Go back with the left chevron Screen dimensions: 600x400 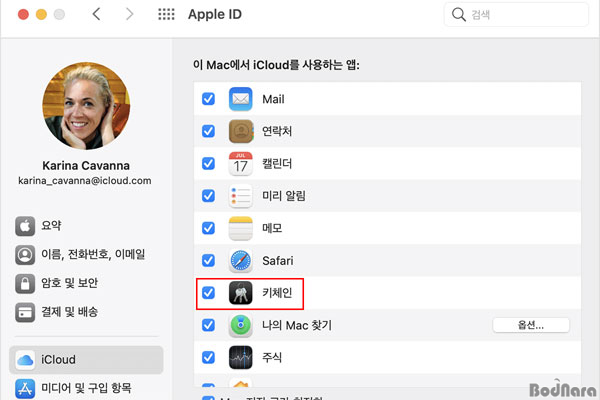tap(96, 15)
